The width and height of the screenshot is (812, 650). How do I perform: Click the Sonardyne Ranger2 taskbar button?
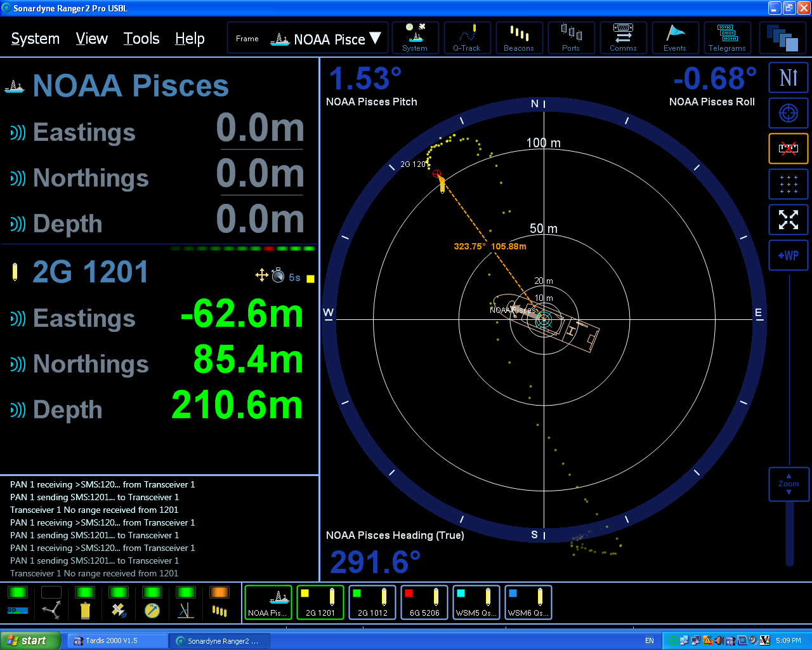[x=219, y=640]
